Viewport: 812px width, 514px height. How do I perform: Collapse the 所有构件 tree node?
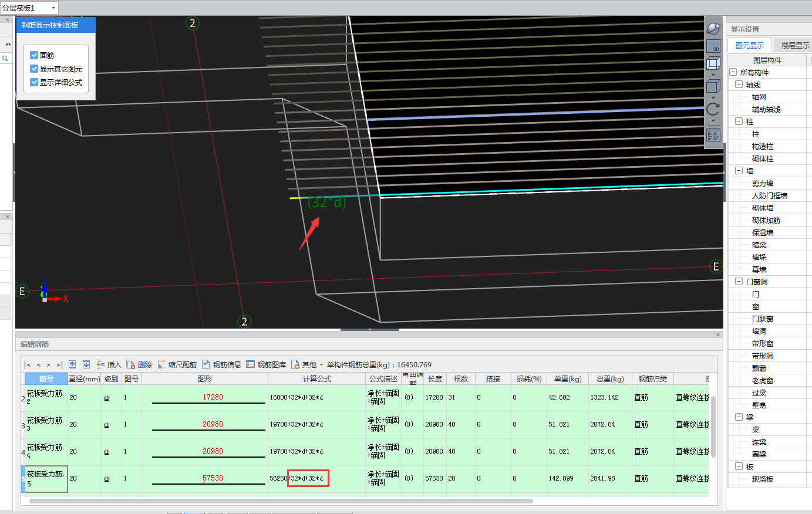click(x=733, y=72)
